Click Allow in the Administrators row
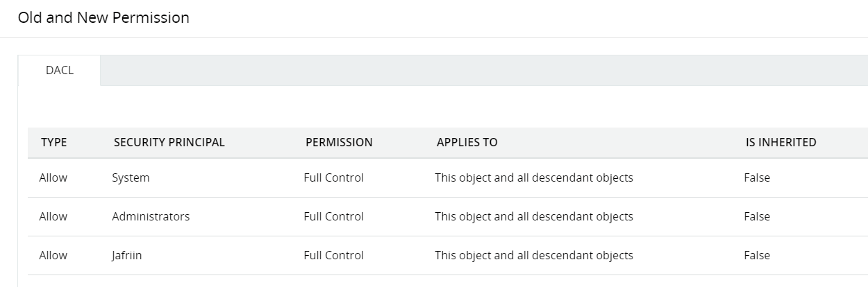Viewport: 868px width, 287px height. click(53, 216)
